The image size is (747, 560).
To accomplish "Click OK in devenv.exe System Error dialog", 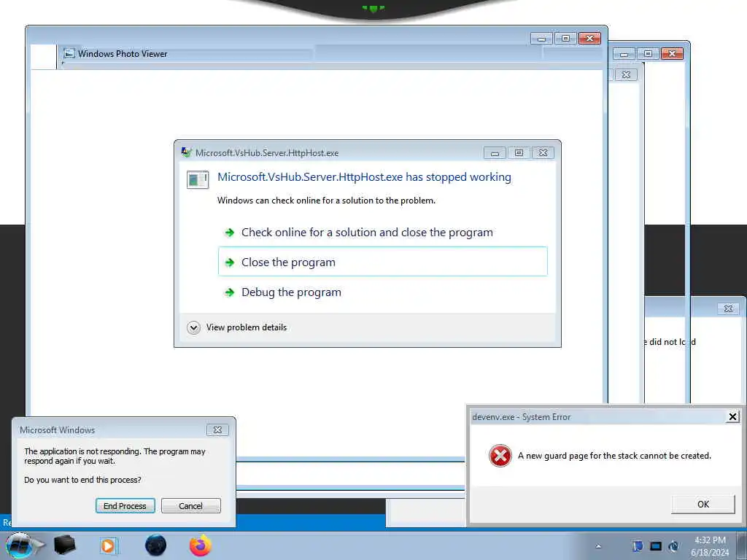I will coord(703,505).
